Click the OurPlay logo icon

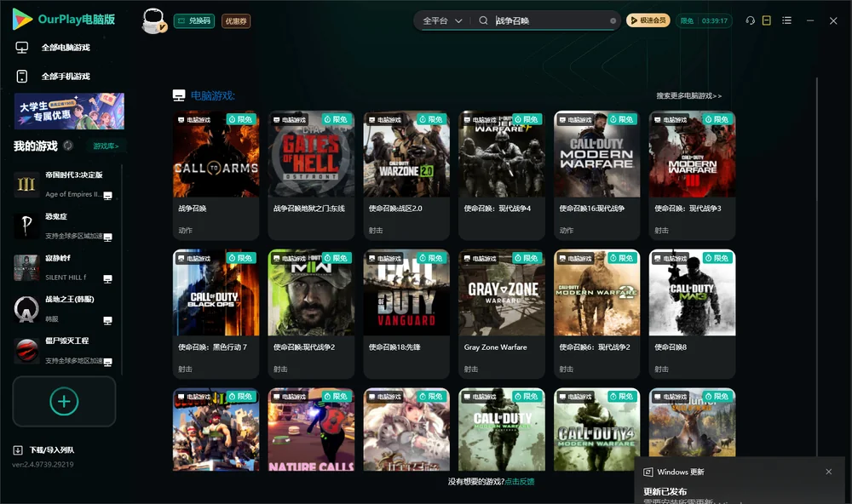coord(22,20)
